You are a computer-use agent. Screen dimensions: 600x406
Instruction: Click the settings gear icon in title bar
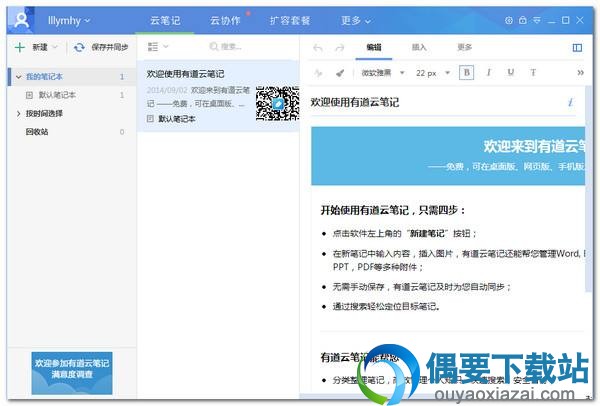coord(509,20)
